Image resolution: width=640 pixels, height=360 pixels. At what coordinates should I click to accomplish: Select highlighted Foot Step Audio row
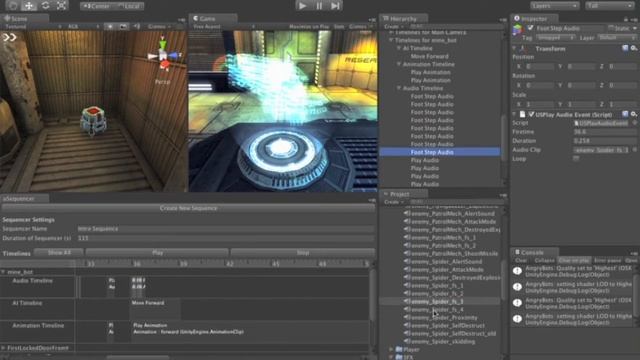point(440,152)
